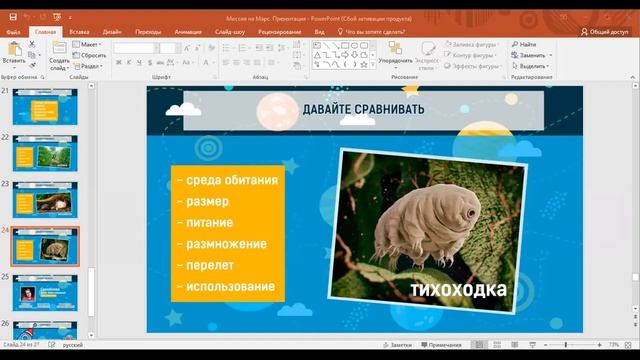Select slide 22 thumbnail
Image resolution: width=640 pixels, height=360 pixels.
pos(45,153)
